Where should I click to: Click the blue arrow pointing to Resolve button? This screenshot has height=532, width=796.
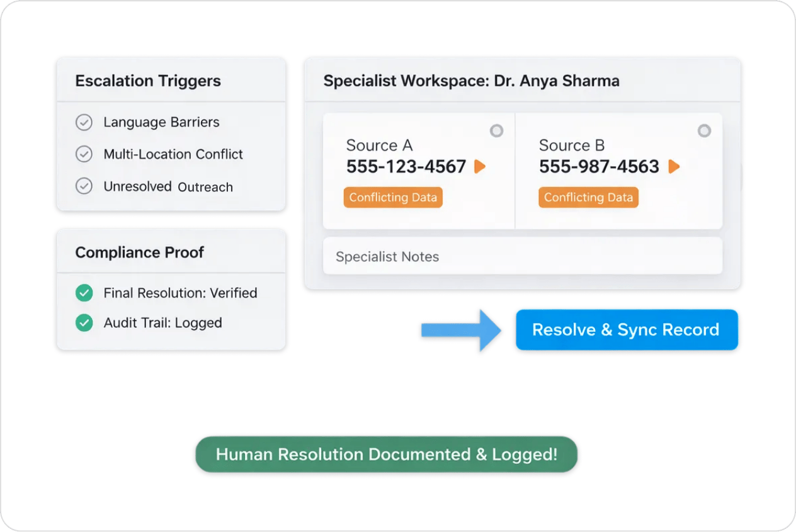[x=460, y=330]
